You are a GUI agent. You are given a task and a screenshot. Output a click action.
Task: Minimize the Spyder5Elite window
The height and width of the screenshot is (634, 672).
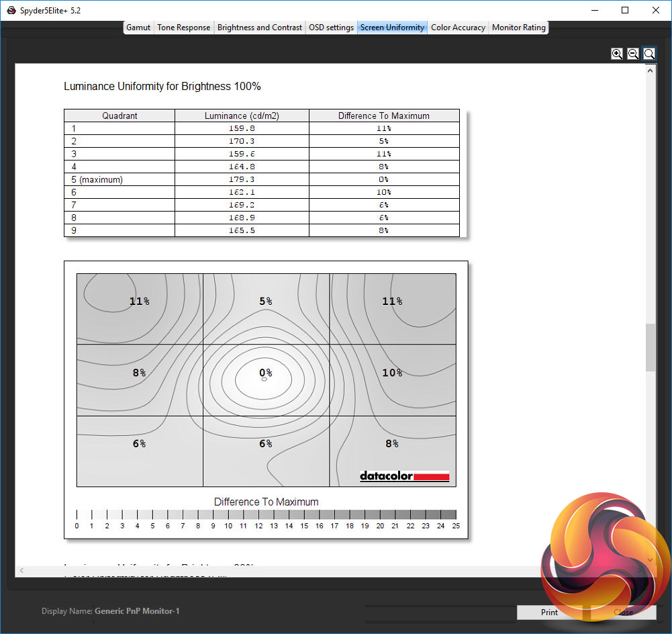(x=594, y=10)
